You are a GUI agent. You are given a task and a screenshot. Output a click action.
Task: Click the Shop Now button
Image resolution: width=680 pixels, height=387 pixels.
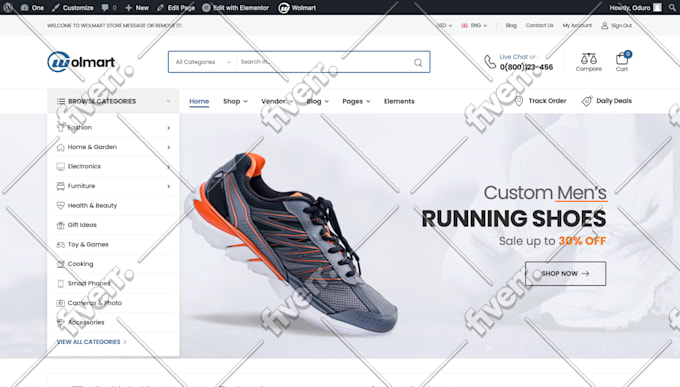tap(565, 273)
